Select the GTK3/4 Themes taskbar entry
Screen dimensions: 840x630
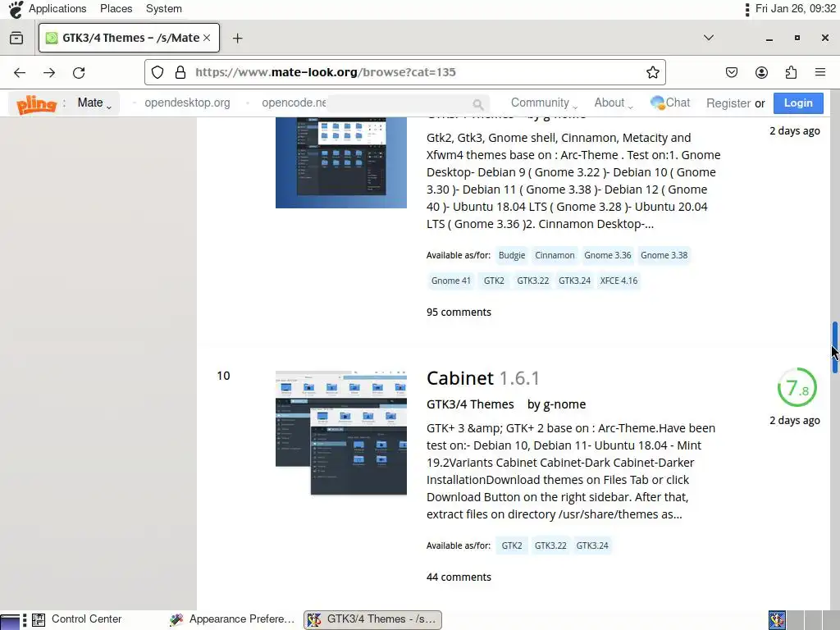(373, 619)
